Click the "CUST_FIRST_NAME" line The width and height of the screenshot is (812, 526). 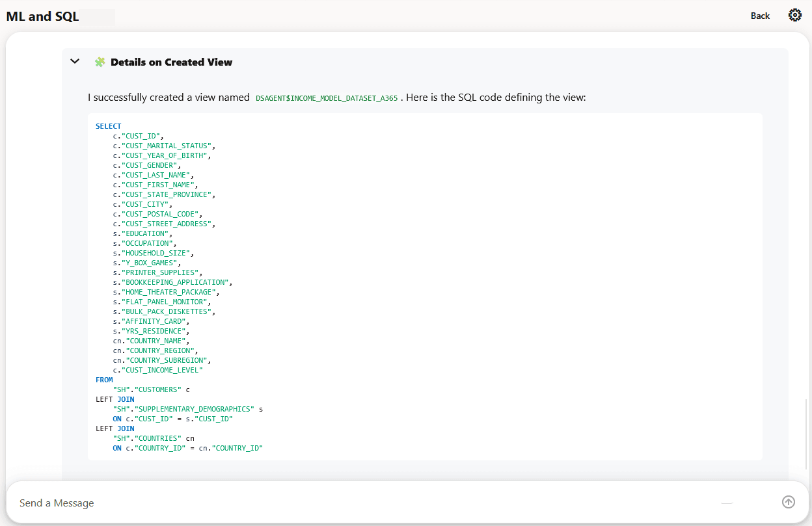point(156,185)
